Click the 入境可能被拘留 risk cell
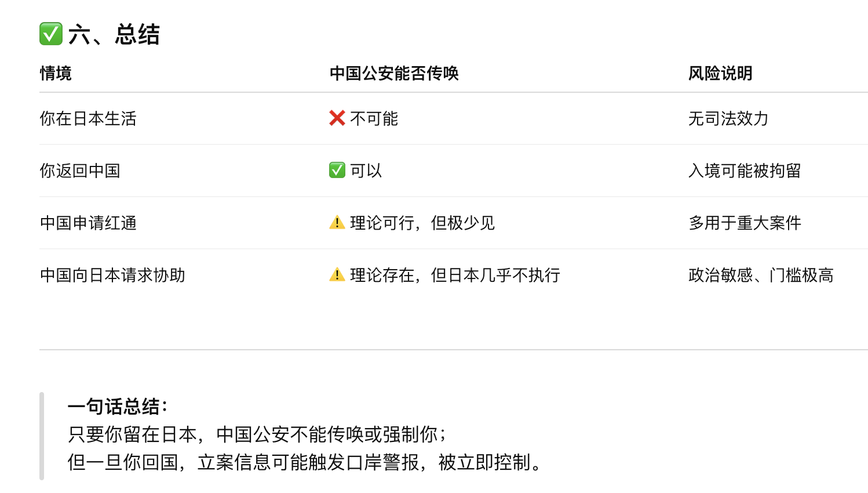This screenshot has height=493, width=868. click(x=745, y=171)
